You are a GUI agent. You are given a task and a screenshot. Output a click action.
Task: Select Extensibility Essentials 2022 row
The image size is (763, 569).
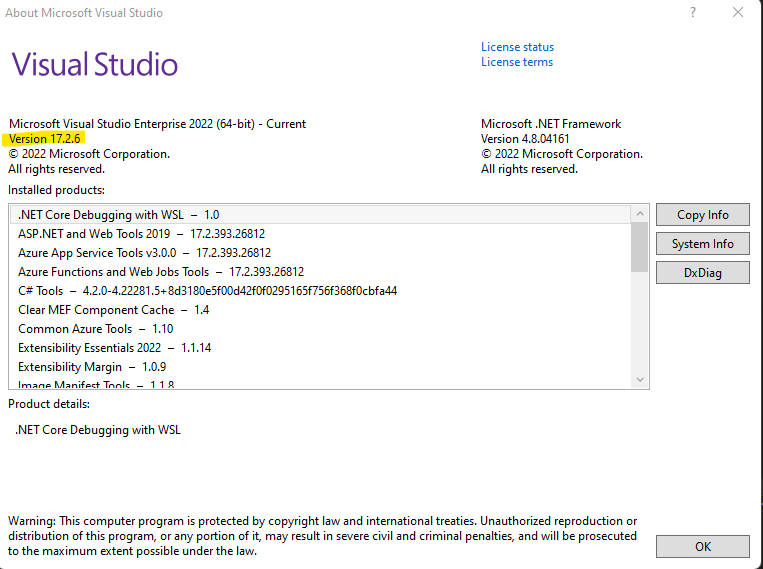(x=320, y=348)
